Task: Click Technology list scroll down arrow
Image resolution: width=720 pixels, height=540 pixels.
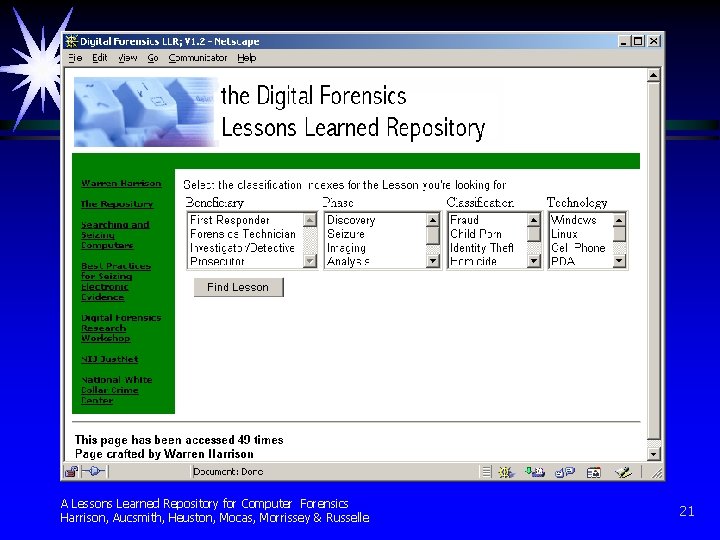Action: pyautogui.click(x=619, y=261)
